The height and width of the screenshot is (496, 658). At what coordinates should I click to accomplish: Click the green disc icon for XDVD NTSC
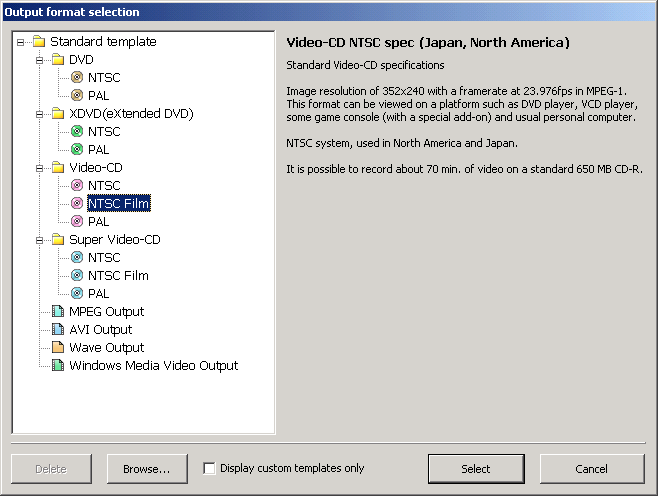(77, 132)
